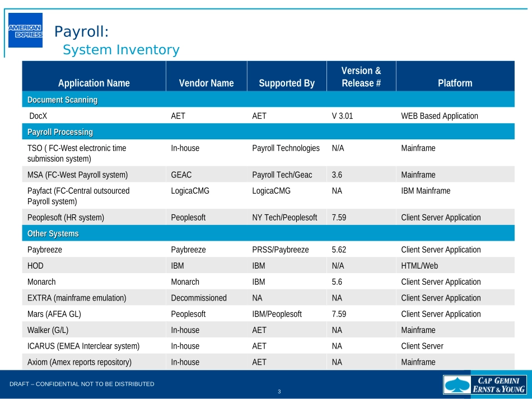Screen dimensions: 532x399
Task: Click the 'DRAFT – CONFIDENTIAL' footer text
Action: [x=82, y=384]
